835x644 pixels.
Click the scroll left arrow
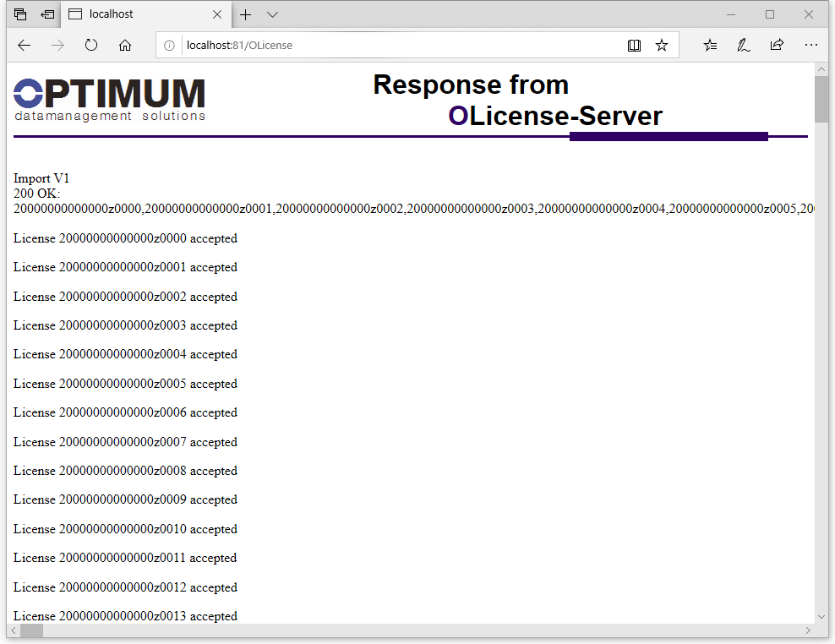click(x=14, y=630)
